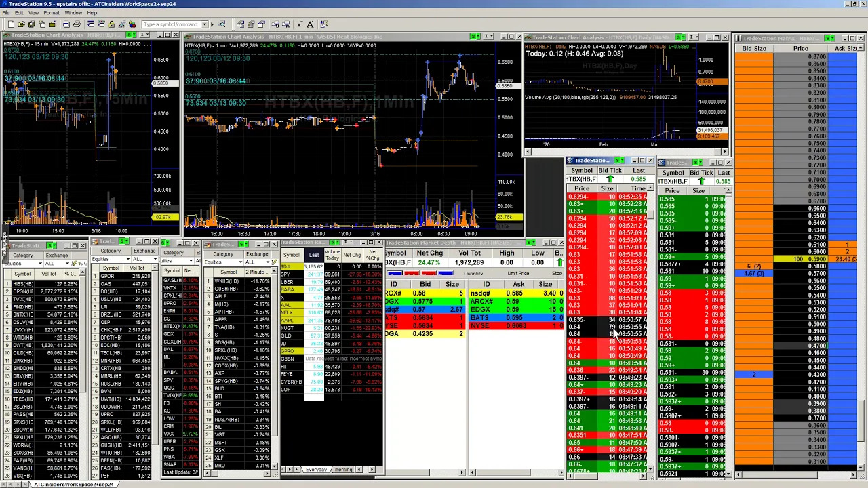
Task: Click the Vol Tot header in GPOR scanner
Action: 138,268
